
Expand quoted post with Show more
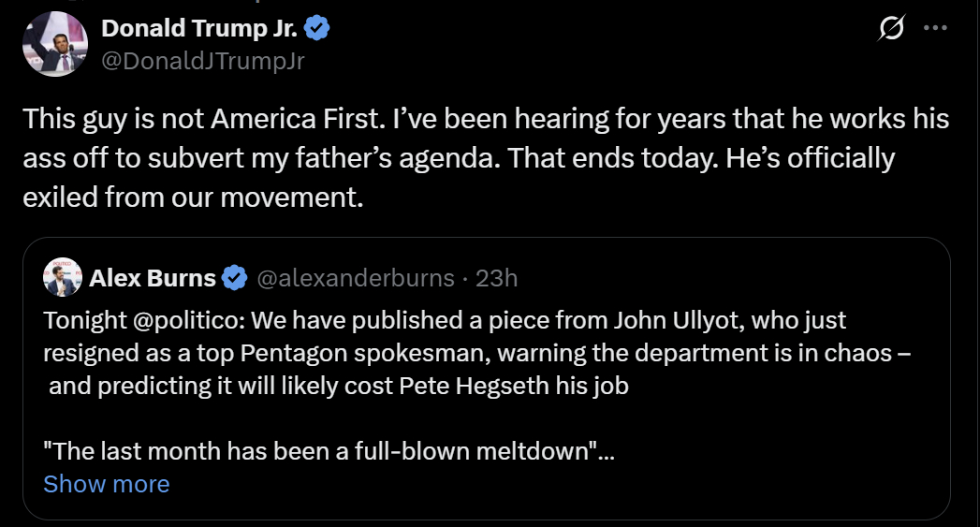[106, 484]
